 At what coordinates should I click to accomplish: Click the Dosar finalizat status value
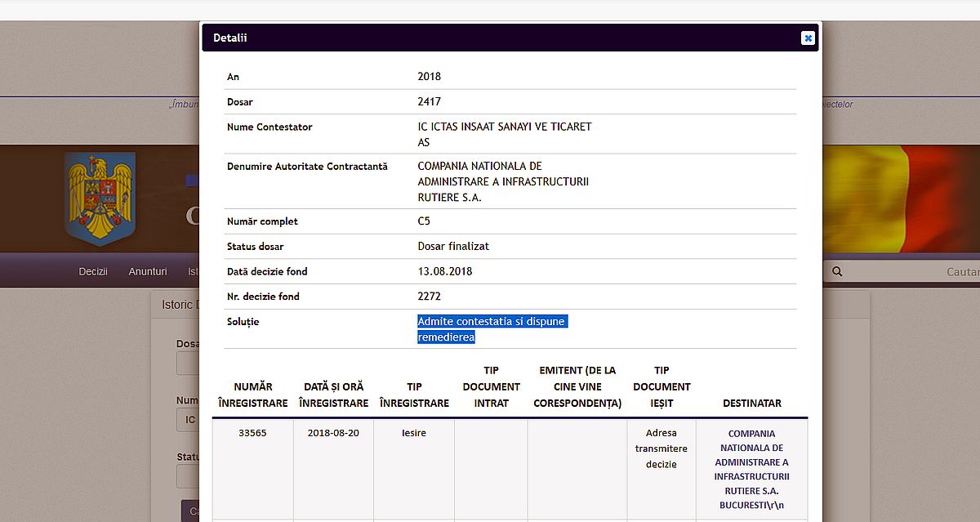click(x=453, y=246)
